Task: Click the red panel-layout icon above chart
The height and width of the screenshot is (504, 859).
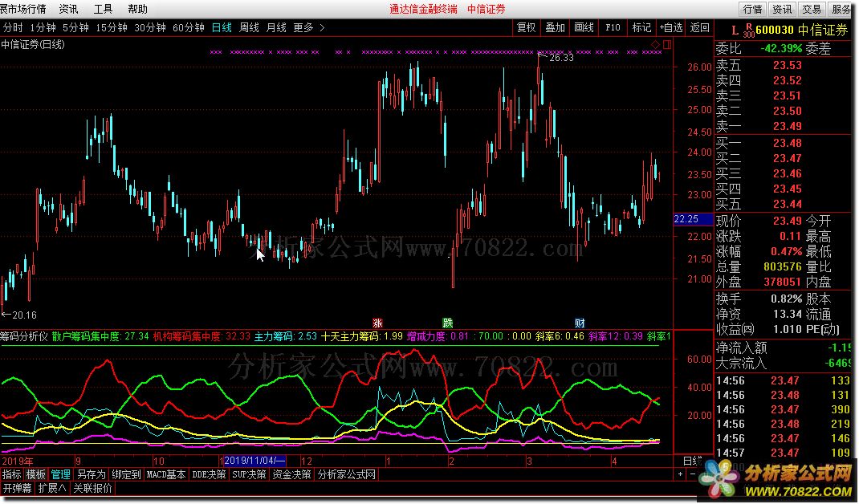Action: (x=666, y=44)
